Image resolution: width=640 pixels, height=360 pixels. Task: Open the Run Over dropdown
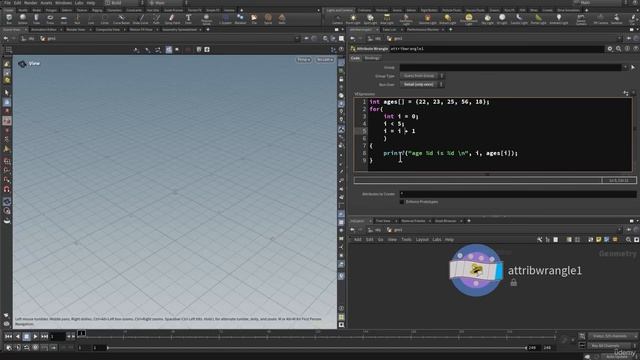click(421, 84)
